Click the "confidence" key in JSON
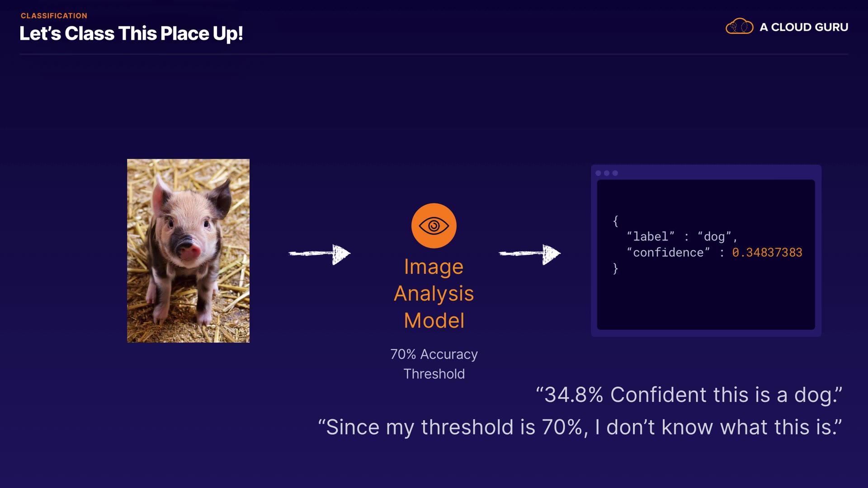868x488 pixels. click(668, 253)
